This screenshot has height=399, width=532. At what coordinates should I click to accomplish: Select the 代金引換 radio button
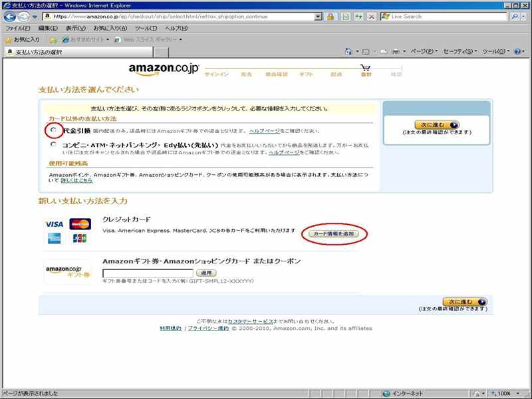click(53, 130)
